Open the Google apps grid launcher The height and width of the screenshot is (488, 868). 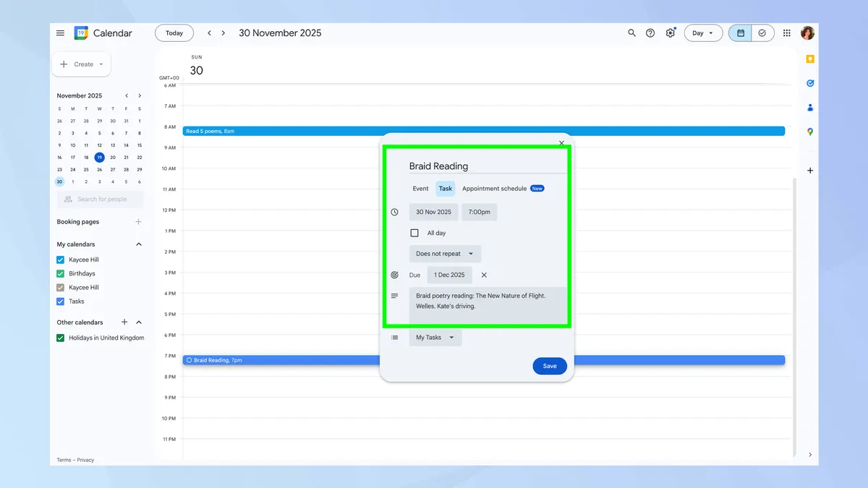click(x=786, y=33)
